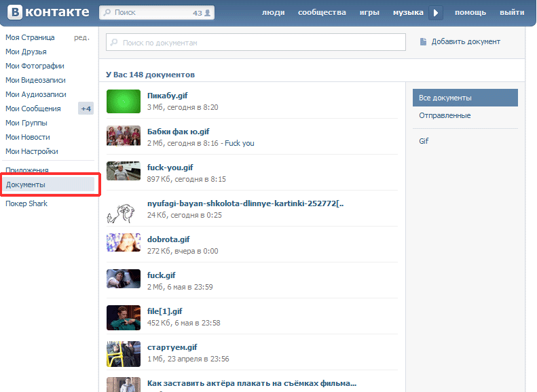Add a new document
537x392 pixels.
tap(465, 42)
